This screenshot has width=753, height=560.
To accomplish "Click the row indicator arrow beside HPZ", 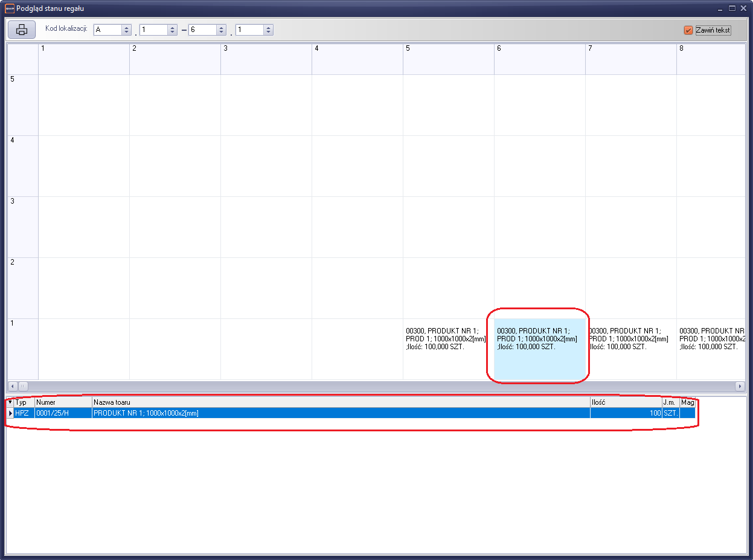I will [10, 413].
